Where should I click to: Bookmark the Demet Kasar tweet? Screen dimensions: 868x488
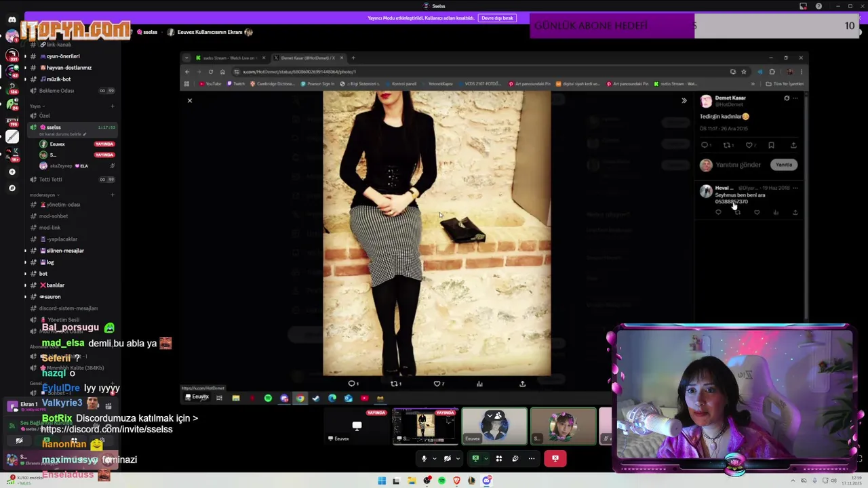click(x=771, y=145)
